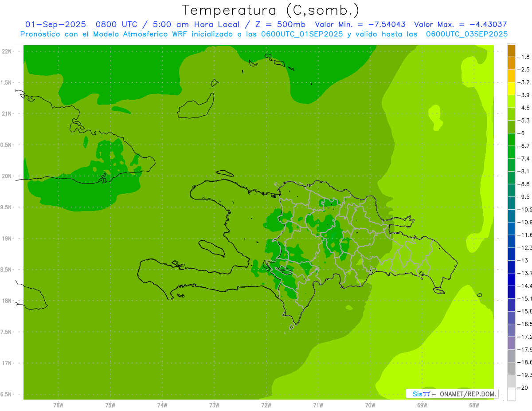This screenshot has height=411, width=532.
Task: Click the 21N latitude axis label
Action: tap(7, 114)
